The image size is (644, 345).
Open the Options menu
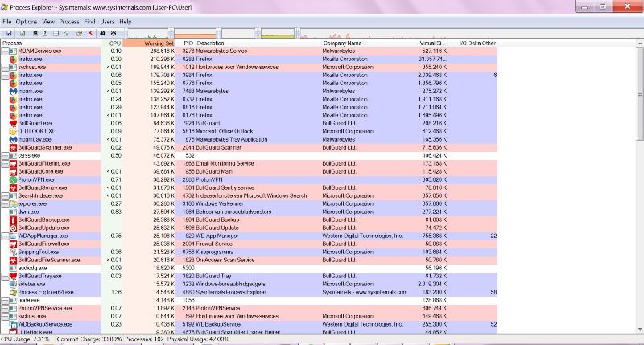pyautogui.click(x=27, y=22)
